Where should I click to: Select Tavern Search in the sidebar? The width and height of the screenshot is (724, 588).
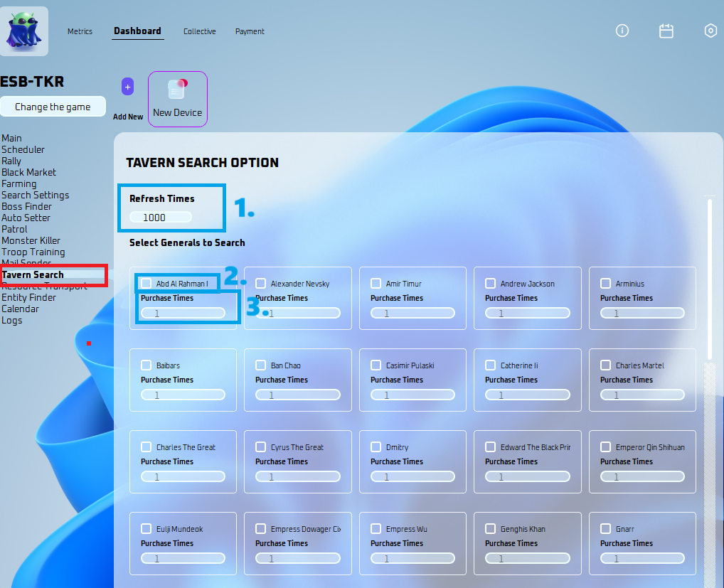tap(33, 274)
